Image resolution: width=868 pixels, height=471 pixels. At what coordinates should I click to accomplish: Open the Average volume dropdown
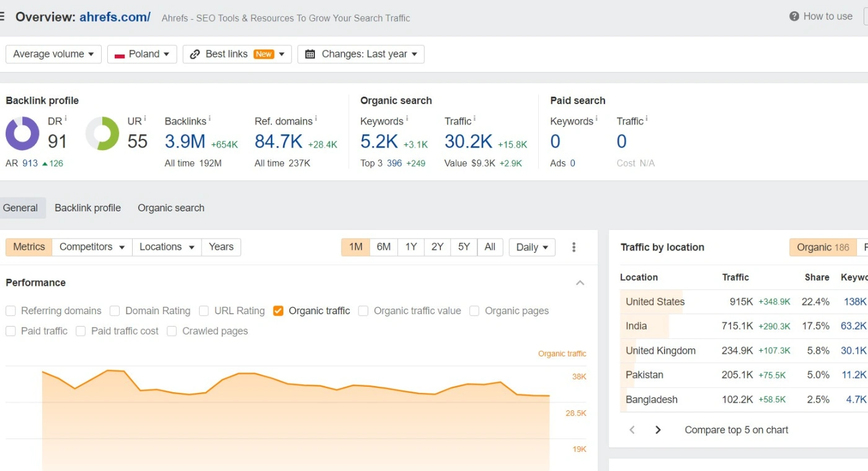53,54
